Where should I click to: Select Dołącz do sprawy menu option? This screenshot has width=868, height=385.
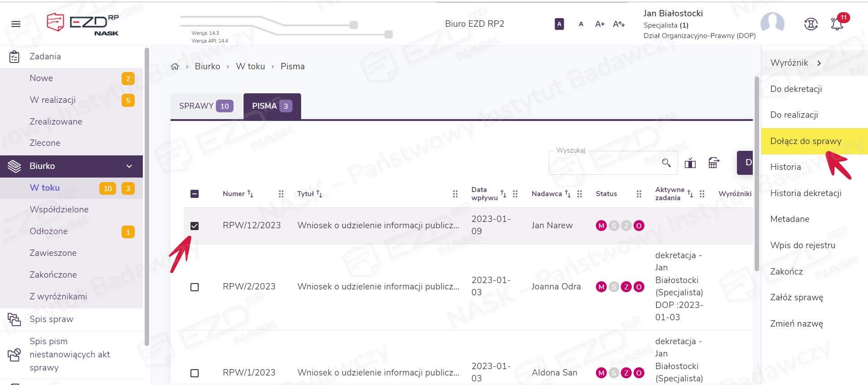[x=805, y=141]
